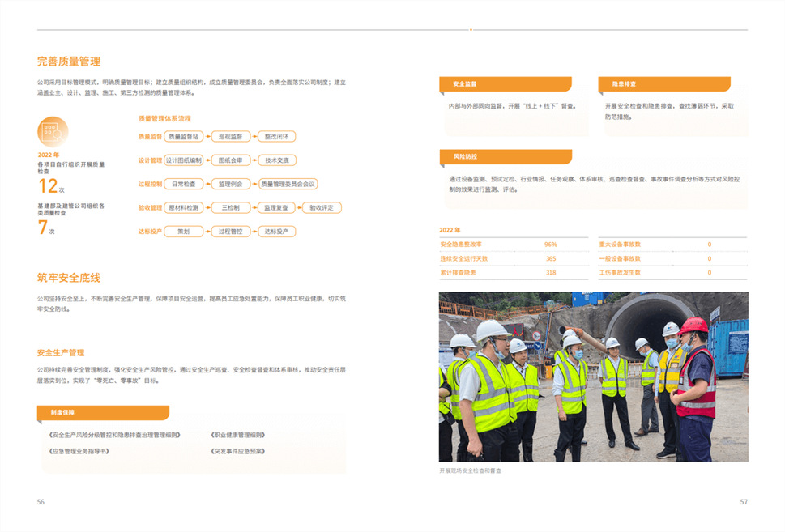Click the 质量管理委员会会议 flowchart box
This screenshot has height=532, width=785.
[x=288, y=184]
